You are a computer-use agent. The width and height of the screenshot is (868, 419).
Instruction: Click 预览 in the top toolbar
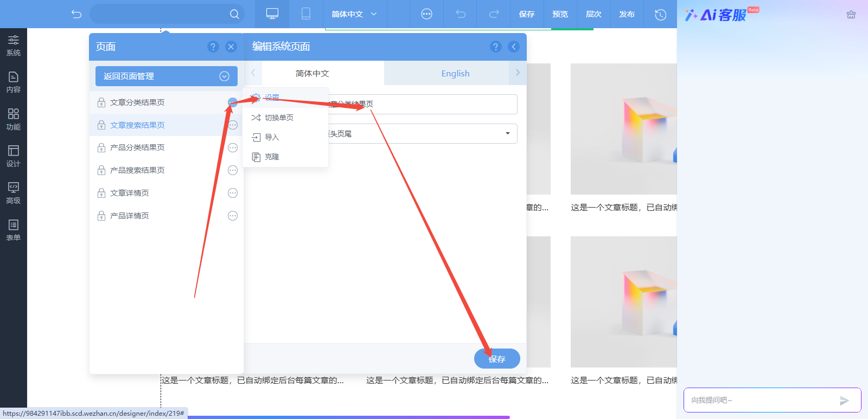point(560,14)
